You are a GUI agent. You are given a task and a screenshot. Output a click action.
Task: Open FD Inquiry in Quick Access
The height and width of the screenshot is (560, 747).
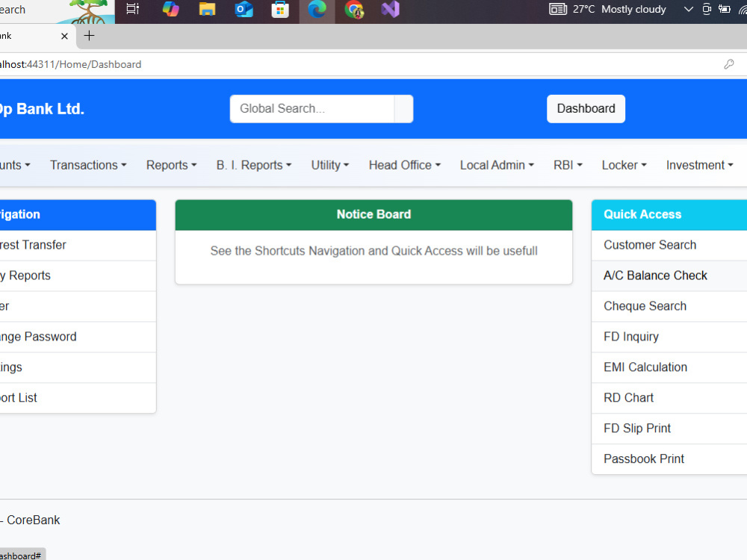click(669, 337)
